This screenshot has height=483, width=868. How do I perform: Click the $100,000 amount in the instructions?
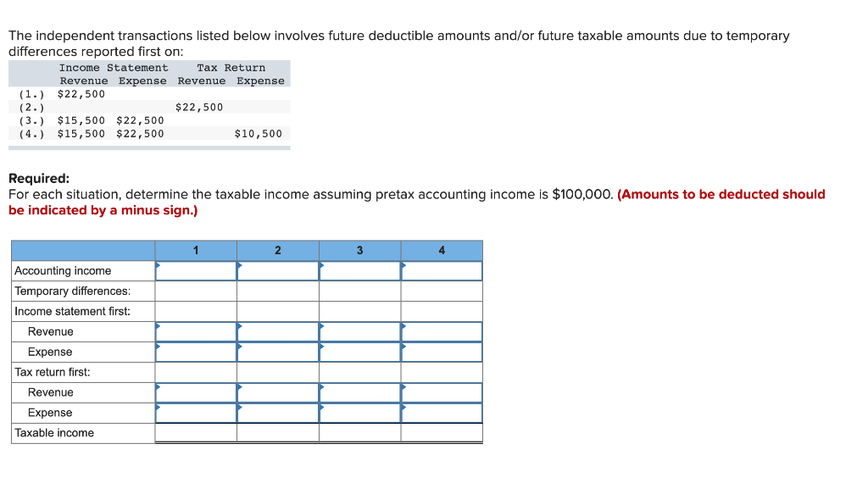point(582,195)
